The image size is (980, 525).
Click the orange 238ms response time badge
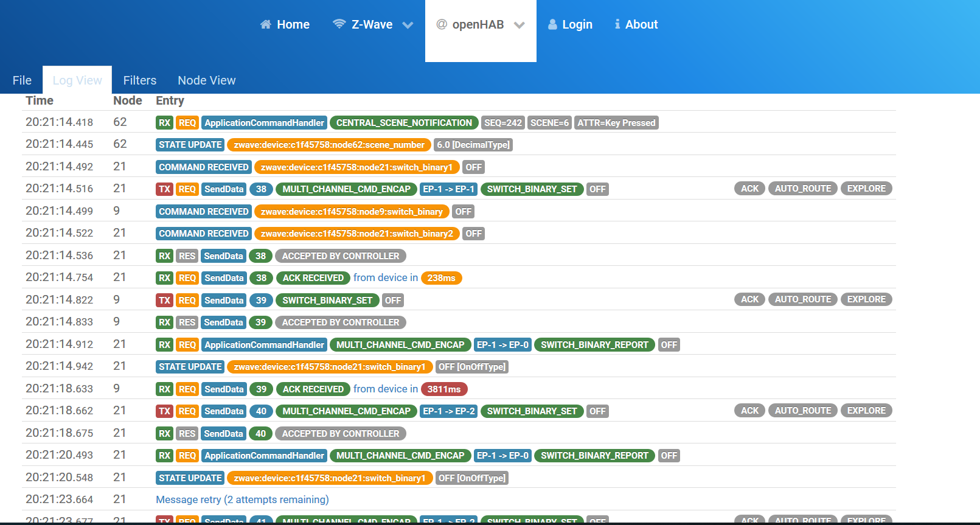click(x=441, y=278)
